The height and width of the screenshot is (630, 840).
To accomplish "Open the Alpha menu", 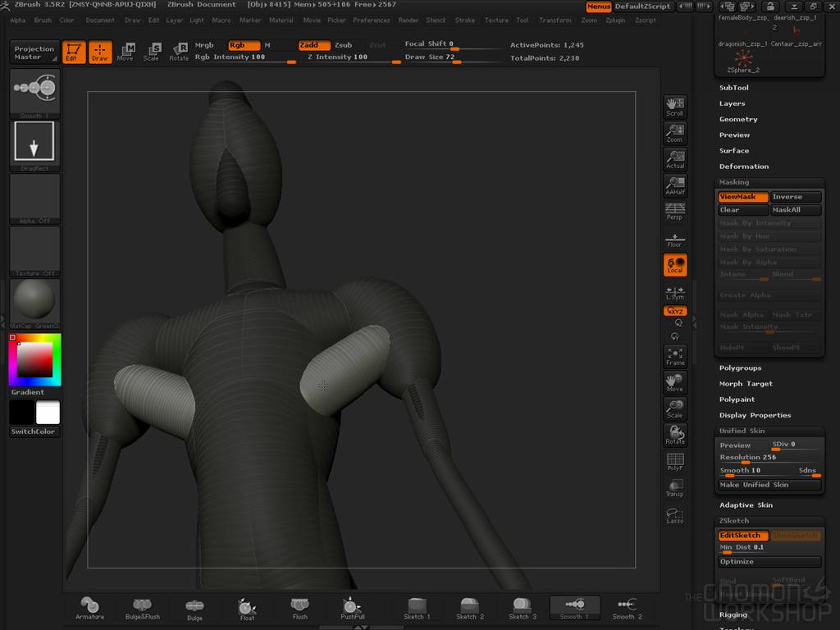I will pos(18,20).
